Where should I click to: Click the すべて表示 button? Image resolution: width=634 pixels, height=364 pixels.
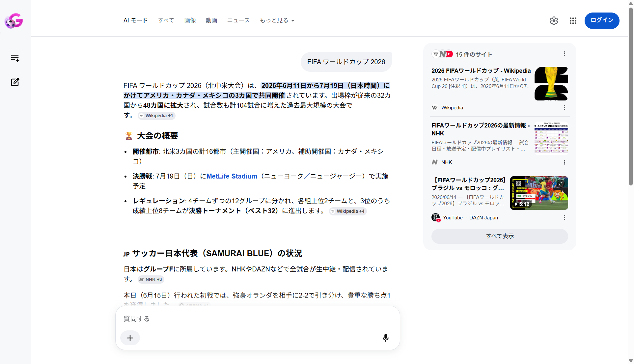coord(500,236)
